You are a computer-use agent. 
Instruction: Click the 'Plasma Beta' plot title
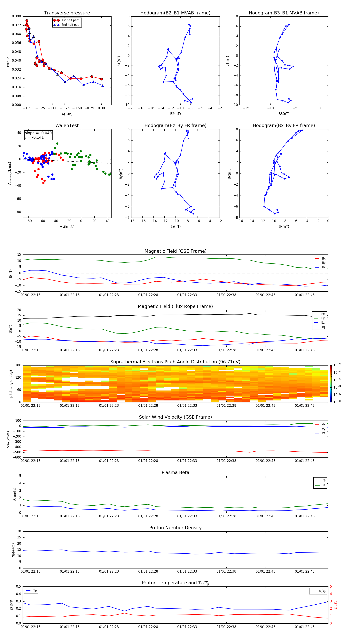point(175,472)
